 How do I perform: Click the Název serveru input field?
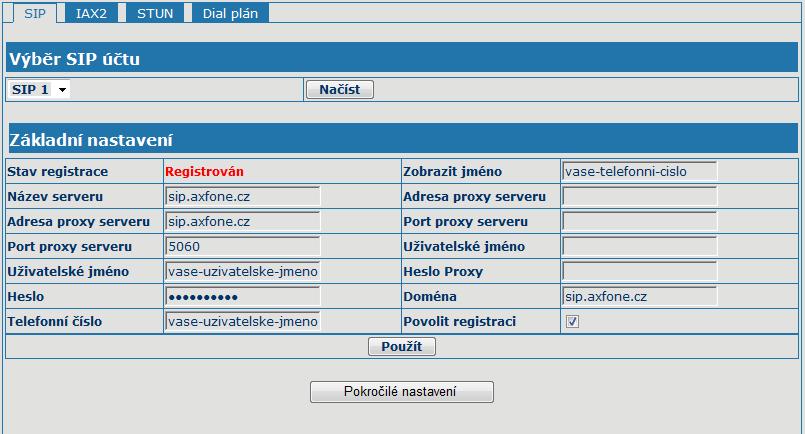point(242,196)
